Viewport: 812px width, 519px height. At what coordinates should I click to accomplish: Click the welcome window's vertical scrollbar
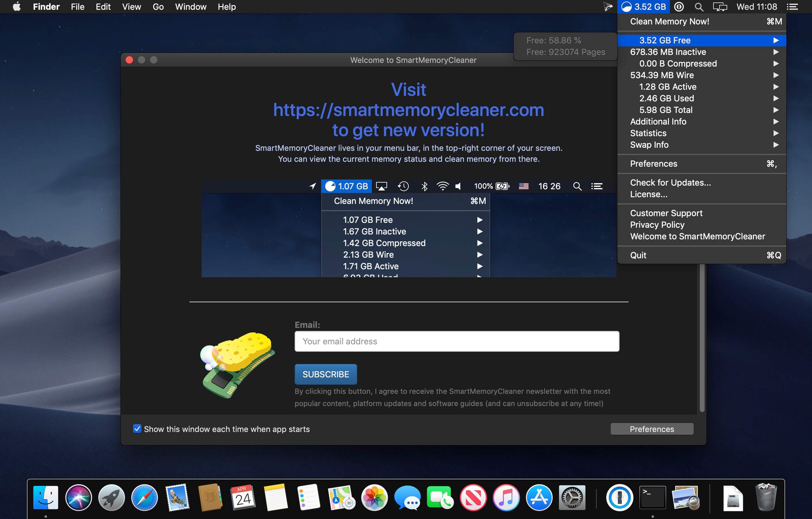702,337
